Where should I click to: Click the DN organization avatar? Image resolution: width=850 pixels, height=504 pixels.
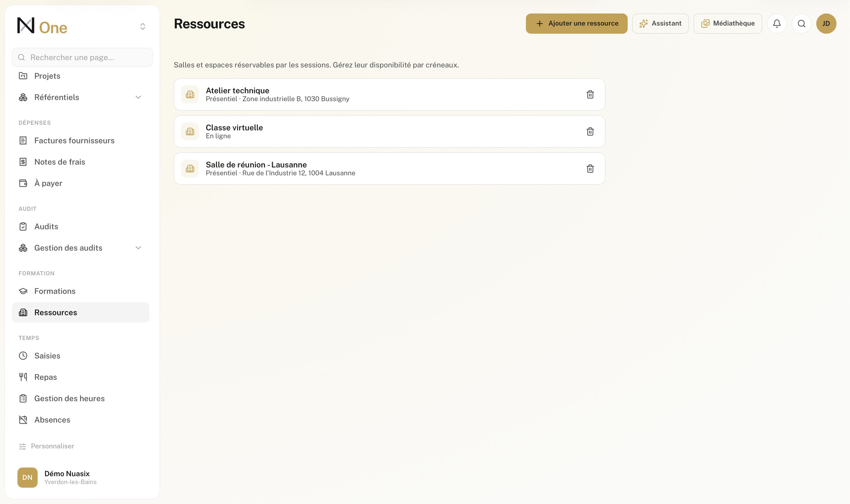(x=27, y=477)
